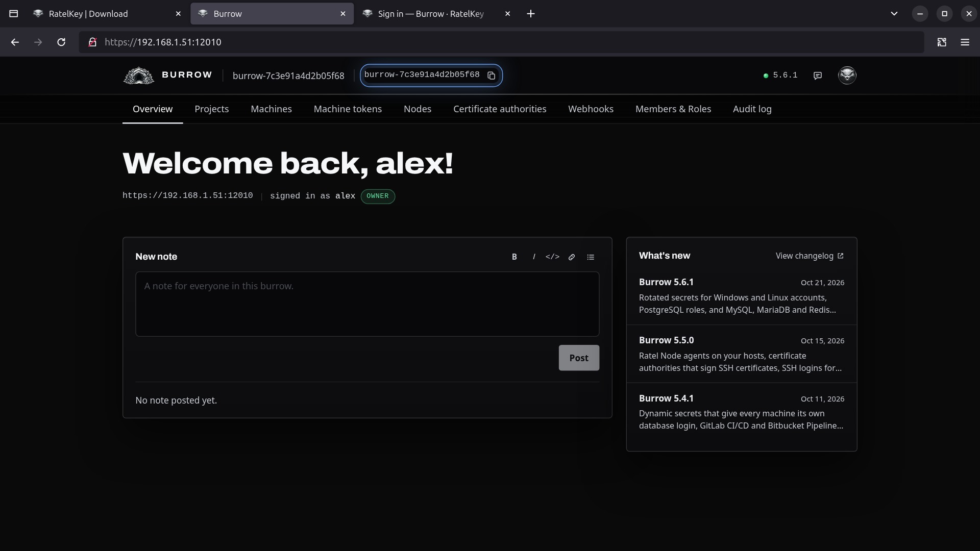Apply bold formatting to the note

click(514, 257)
